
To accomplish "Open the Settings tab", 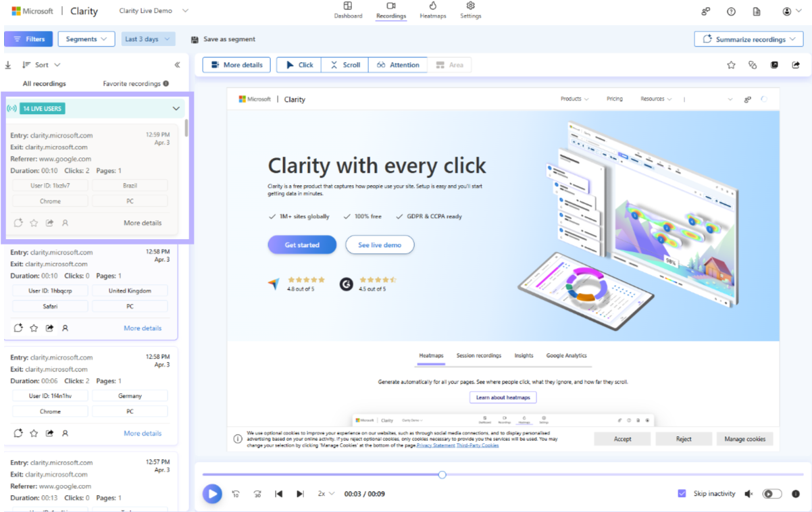I will click(x=471, y=10).
